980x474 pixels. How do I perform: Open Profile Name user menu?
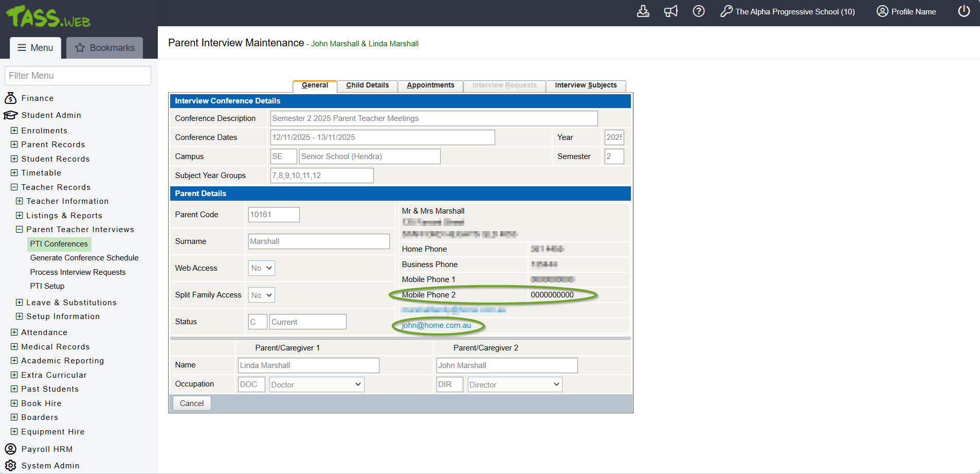(x=906, y=11)
